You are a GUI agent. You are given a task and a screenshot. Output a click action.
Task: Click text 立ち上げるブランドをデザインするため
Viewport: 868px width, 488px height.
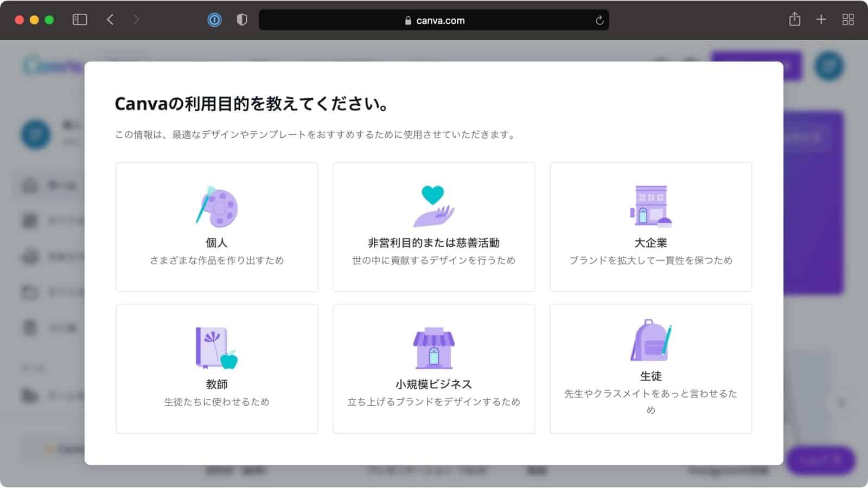point(434,402)
